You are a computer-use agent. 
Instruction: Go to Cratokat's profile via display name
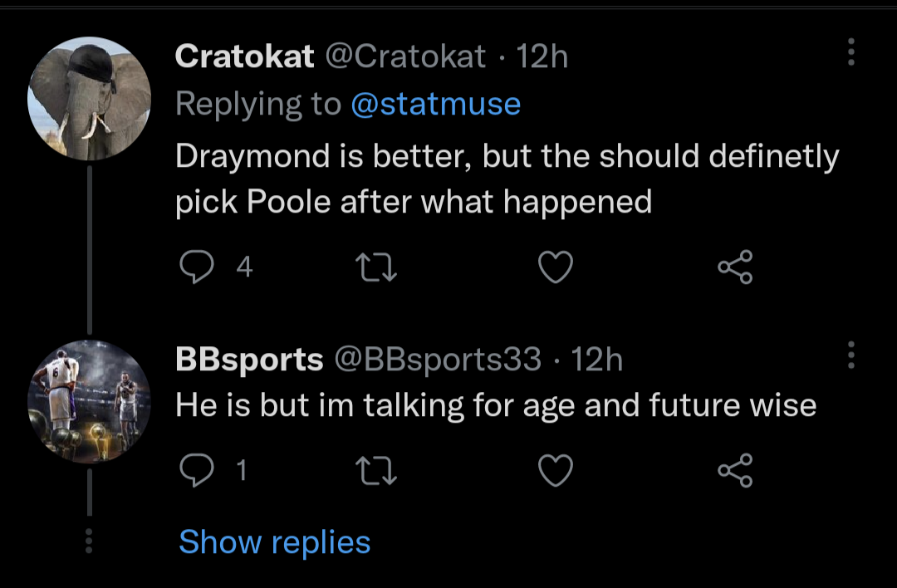[x=244, y=56]
